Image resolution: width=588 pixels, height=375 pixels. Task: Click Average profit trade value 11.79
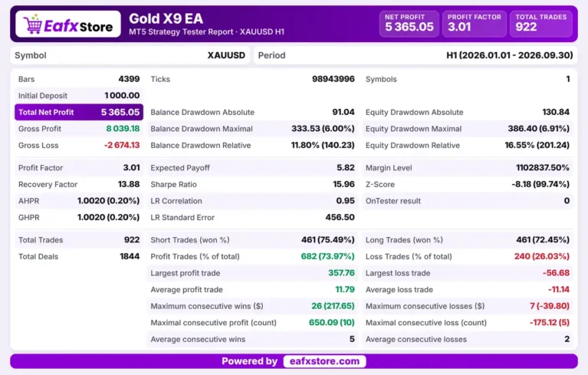pyautogui.click(x=345, y=290)
